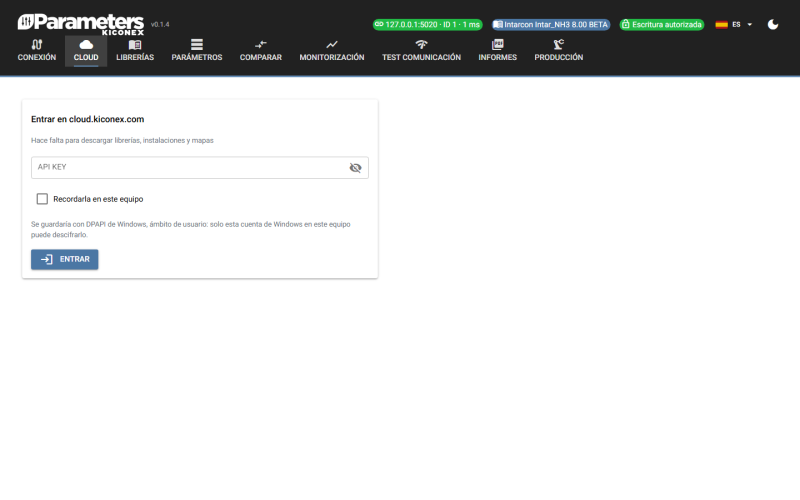Open the Librerías tab
Image resolution: width=800 pixels, height=500 pixels.
coord(135,51)
